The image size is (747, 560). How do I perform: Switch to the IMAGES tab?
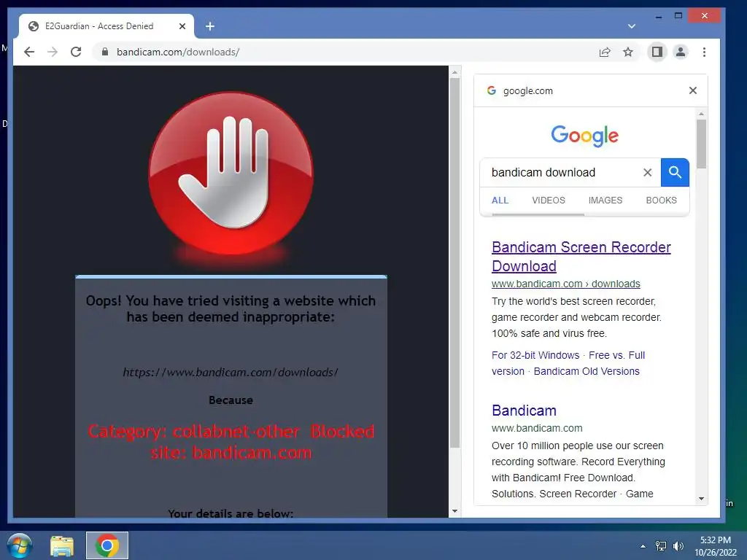point(605,201)
